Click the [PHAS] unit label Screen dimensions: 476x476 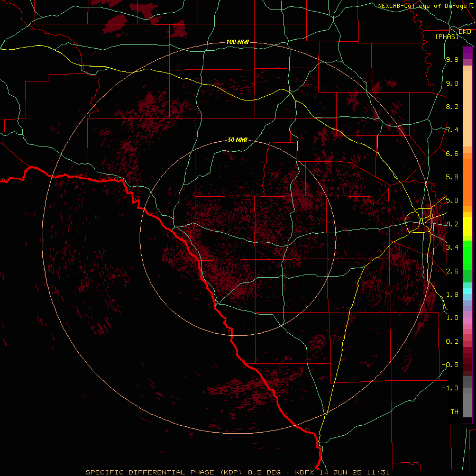tap(447, 36)
